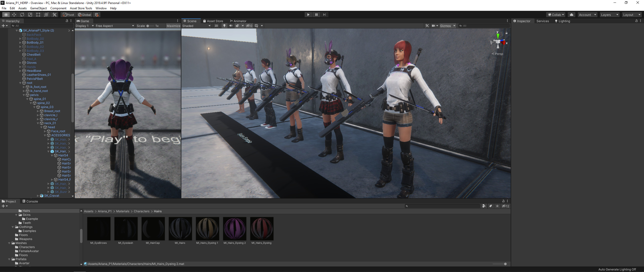
Task: Select the View (eye) tool
Action: point(6,15)
